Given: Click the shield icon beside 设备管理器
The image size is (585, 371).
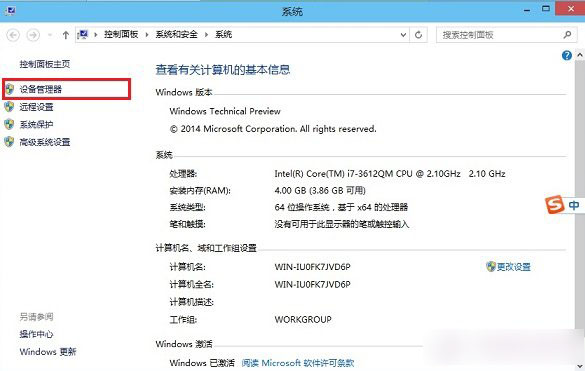Looking at the screenshot, I should [x=9, y=89].
